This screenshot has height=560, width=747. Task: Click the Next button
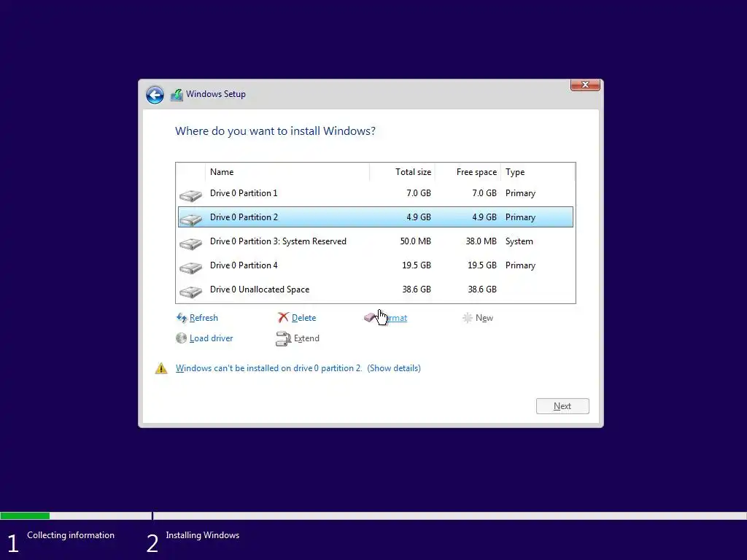coord(562,406)
